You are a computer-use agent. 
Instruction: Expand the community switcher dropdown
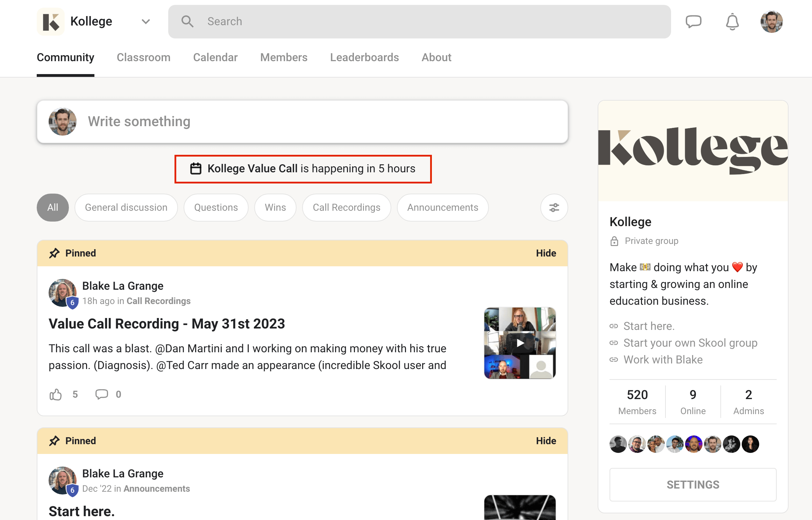[x=145, y=21]
